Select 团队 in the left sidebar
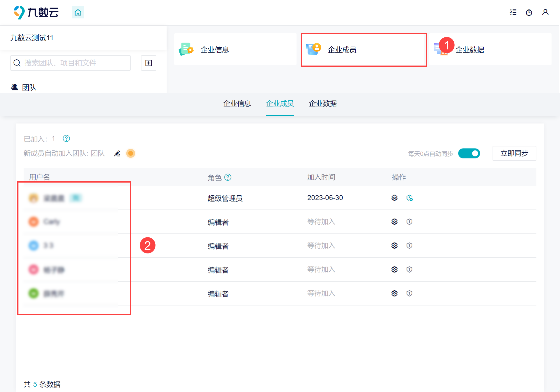This screenshot has width=560, height=392. point(29,87)
